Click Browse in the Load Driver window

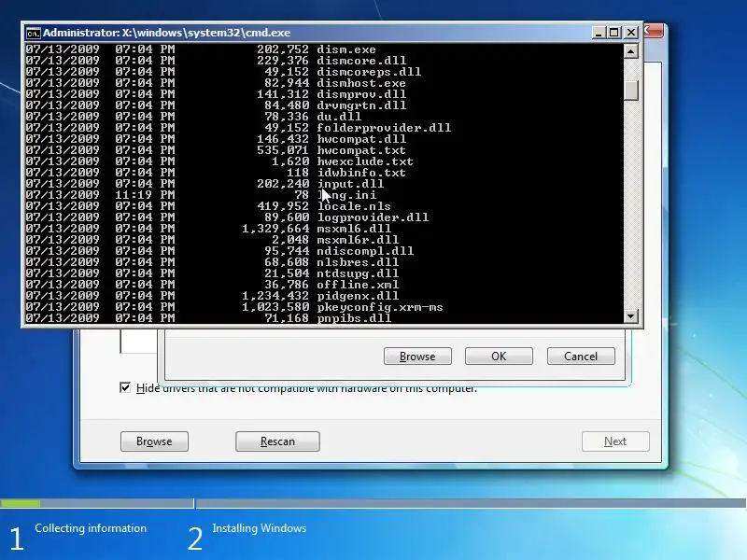pyautogui.click(x=154, y=441)
